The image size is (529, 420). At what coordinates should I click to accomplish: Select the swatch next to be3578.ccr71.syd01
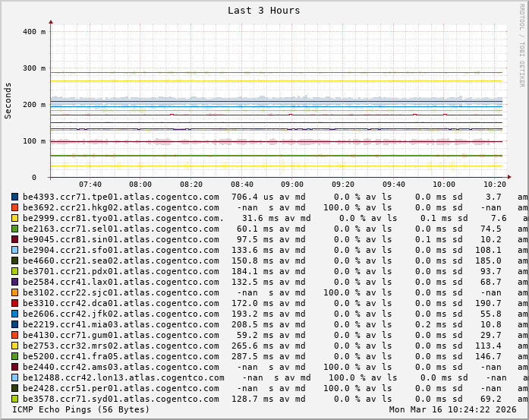pyautogui.click(x=14, y=399)
